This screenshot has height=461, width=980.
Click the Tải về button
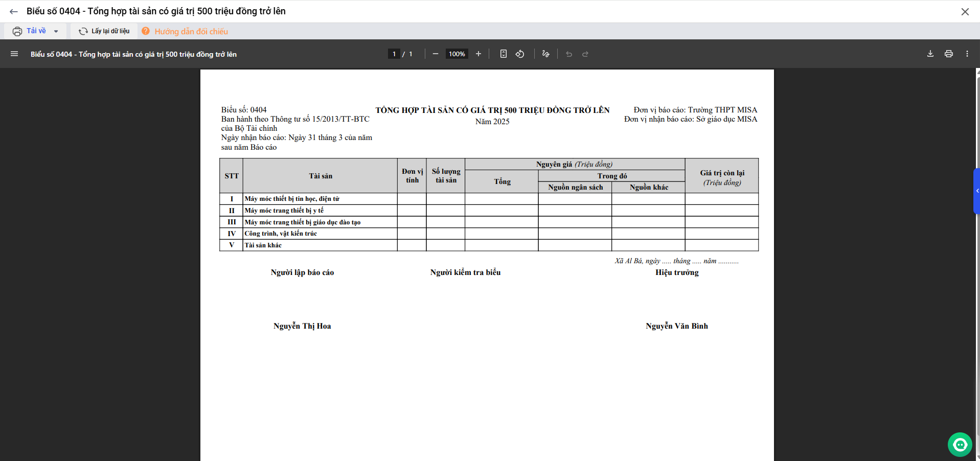(30, 31)
